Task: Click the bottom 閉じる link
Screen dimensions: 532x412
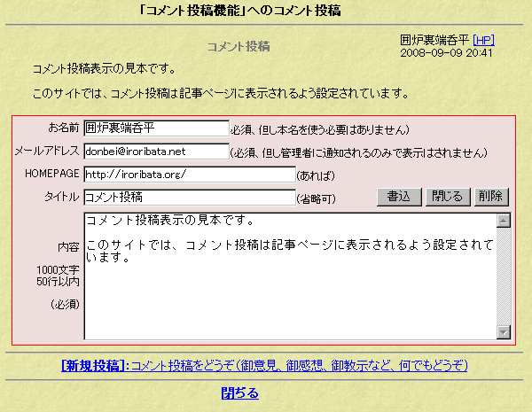Action: 239,393
